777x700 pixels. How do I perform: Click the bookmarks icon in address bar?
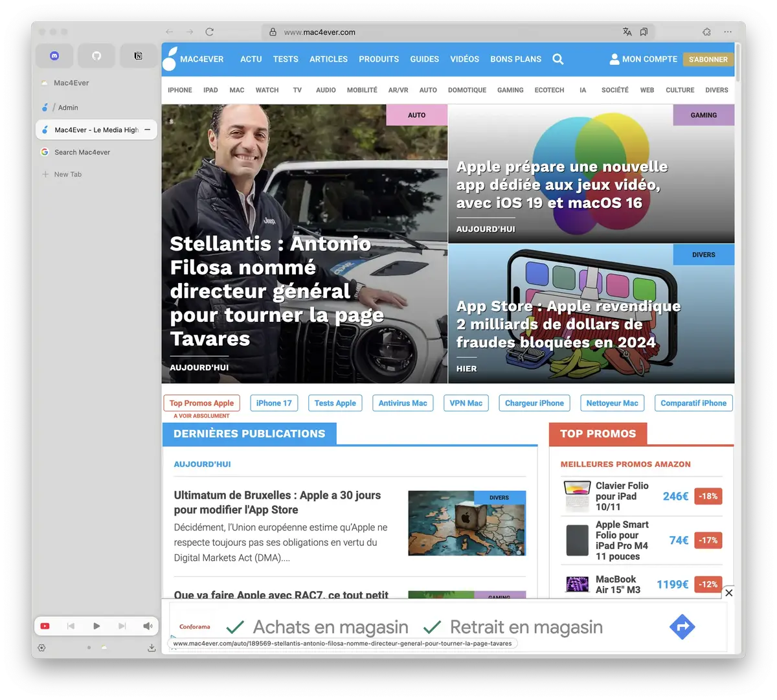click(x=644, y=32)
